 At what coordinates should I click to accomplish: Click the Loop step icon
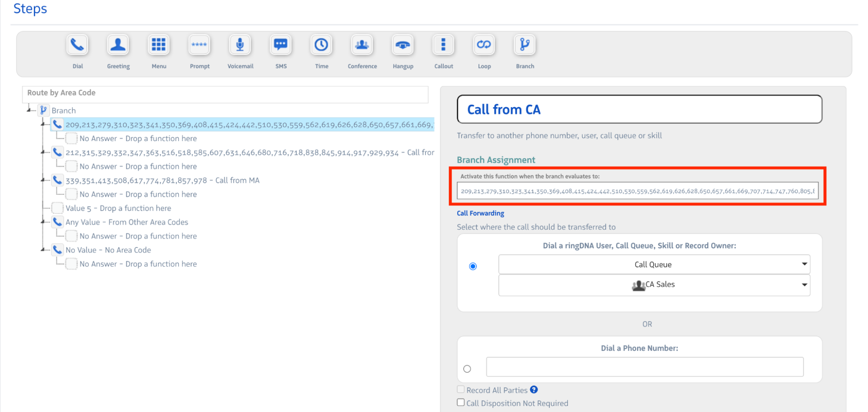point(484,45)
